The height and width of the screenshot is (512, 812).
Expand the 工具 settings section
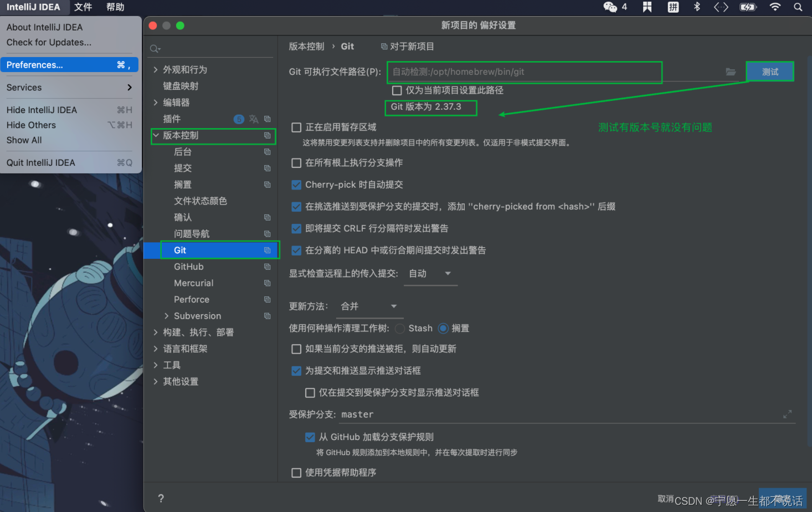(156, 365)
